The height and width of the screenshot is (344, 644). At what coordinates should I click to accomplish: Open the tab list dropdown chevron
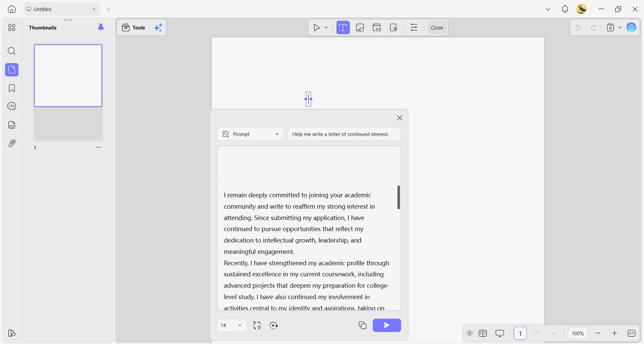click(548, 9)
